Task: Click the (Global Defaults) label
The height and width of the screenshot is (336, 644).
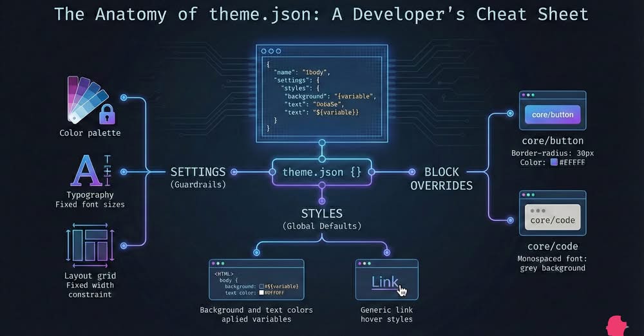Action: [322, 226]
